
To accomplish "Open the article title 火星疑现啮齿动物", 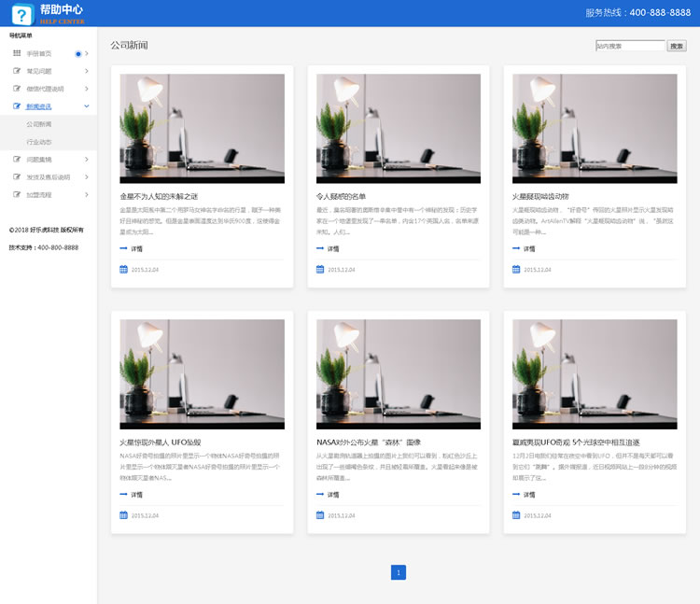I will pos(540,196).
